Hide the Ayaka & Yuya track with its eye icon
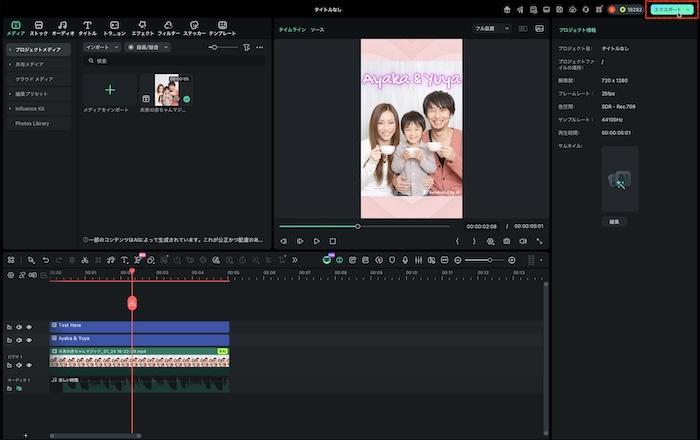Viewport: 700px width, 440px height. 29,340
